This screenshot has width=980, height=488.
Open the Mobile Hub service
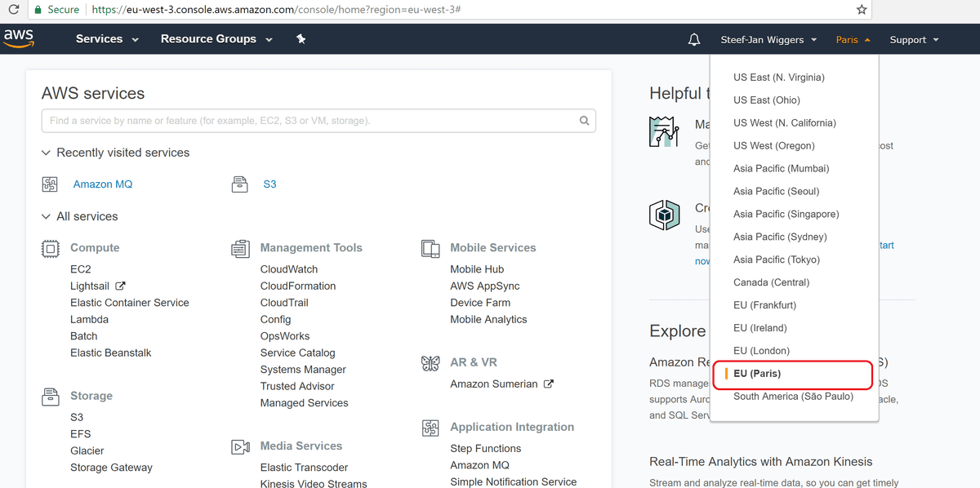pyautogui.click(x=477, y=269)
